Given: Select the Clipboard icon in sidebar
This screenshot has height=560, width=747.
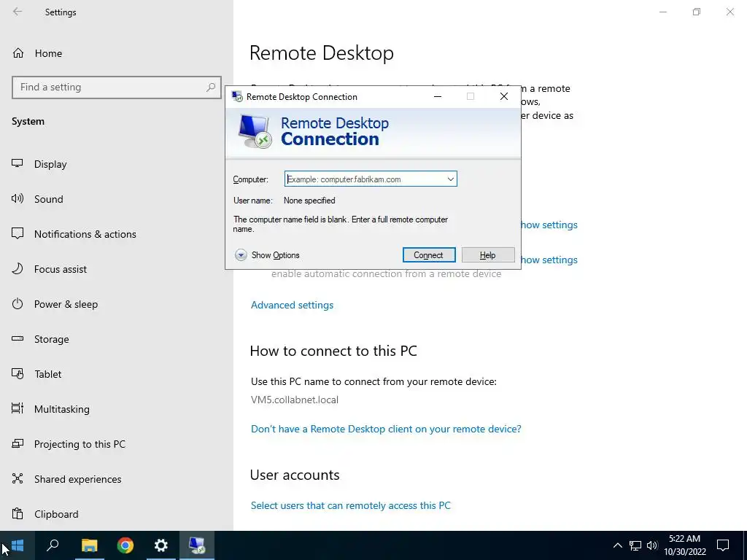Looking at the screenshot, I should [x=18, y=514].
